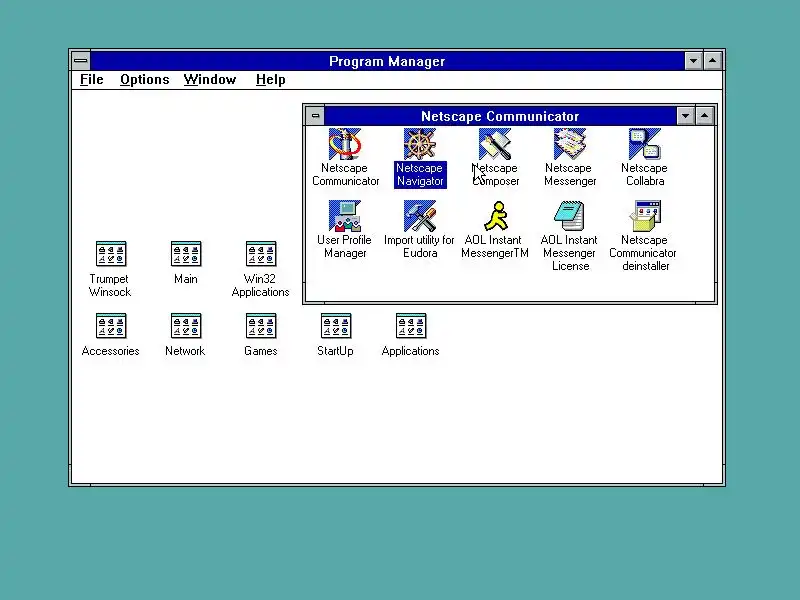Select the Games program group icon
Screen dimensions: 800x600
tap(261, 326)
